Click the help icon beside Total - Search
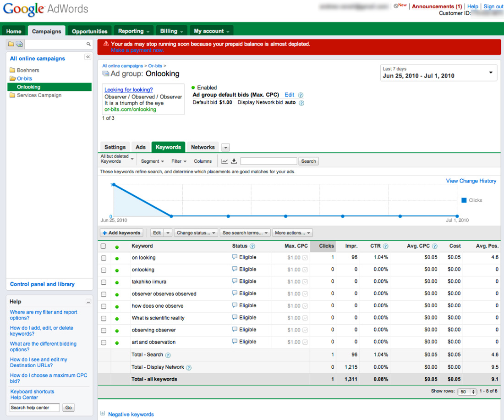This screenshot has width=504, height=420. [168, 355]
